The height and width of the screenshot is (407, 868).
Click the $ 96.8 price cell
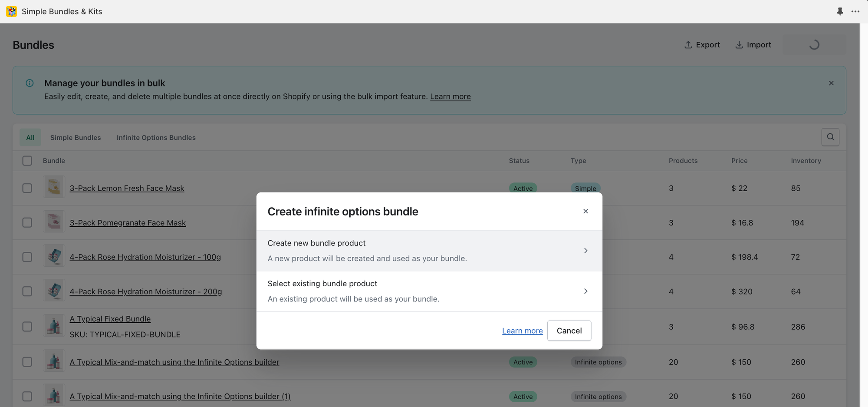click(743, 327)
